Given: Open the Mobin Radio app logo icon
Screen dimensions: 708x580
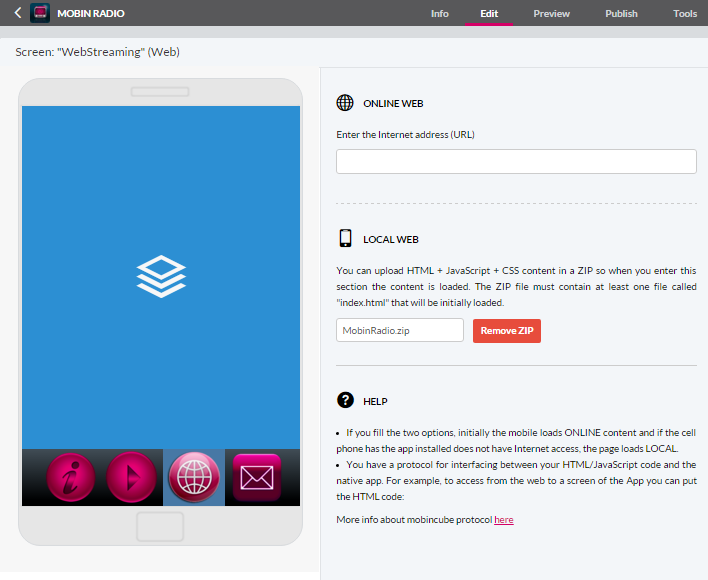Looking at the screenshot, I should [40, 13].
